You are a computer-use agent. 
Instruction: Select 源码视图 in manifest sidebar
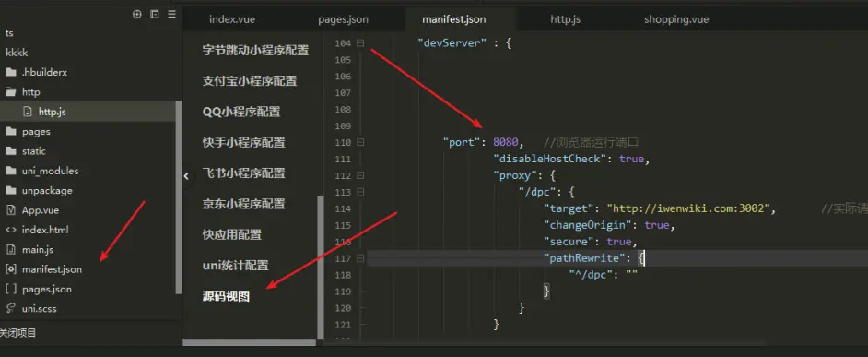pos(226,296)
